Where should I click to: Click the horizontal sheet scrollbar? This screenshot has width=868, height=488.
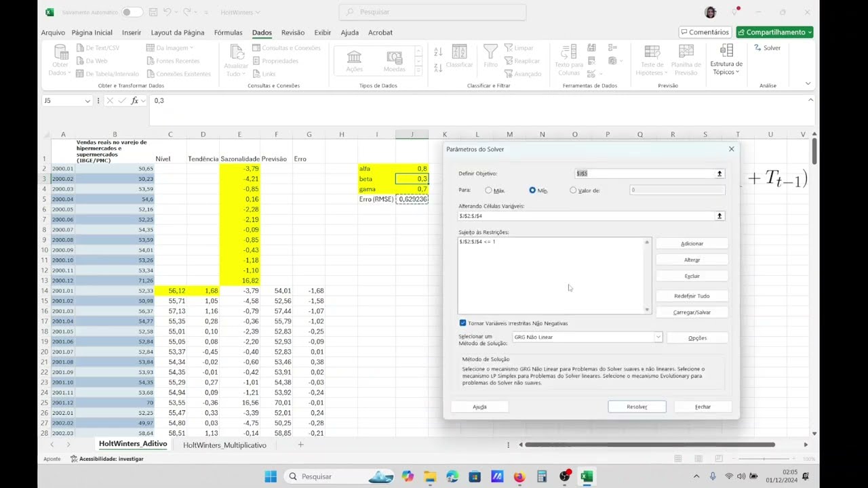coord(650,445)
